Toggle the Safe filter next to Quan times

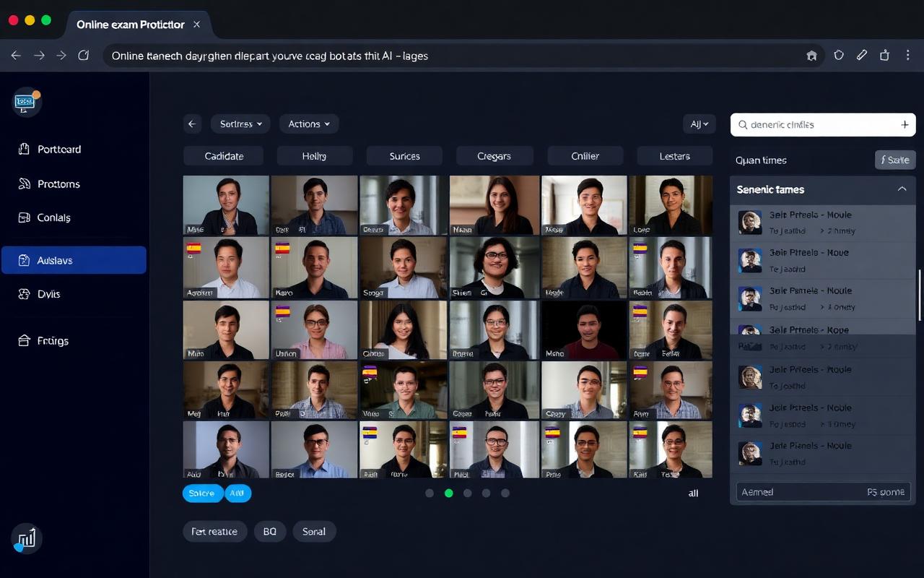point(895,160)
